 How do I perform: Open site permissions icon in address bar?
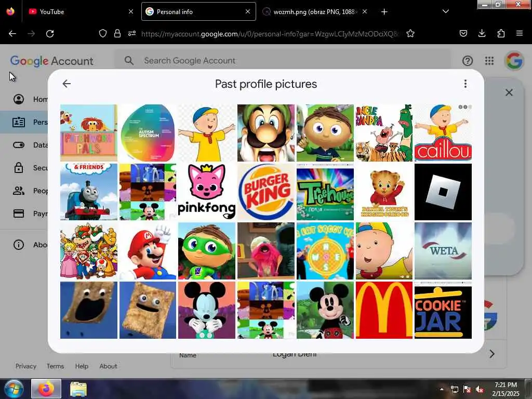[x=131, y=33]
